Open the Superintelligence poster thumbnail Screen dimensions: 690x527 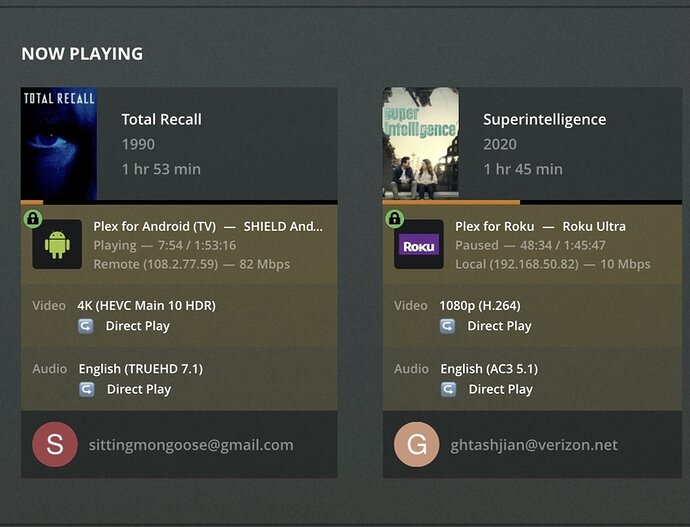(x=421, y=143)
